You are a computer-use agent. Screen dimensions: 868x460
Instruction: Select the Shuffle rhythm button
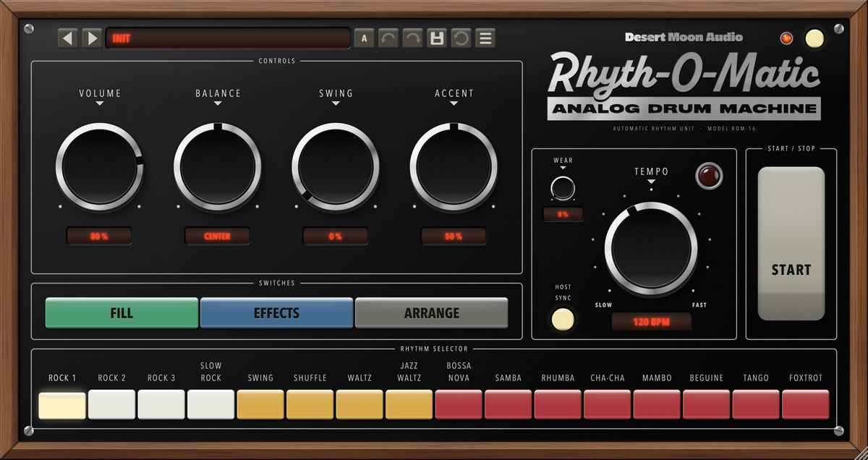point(310,404)
